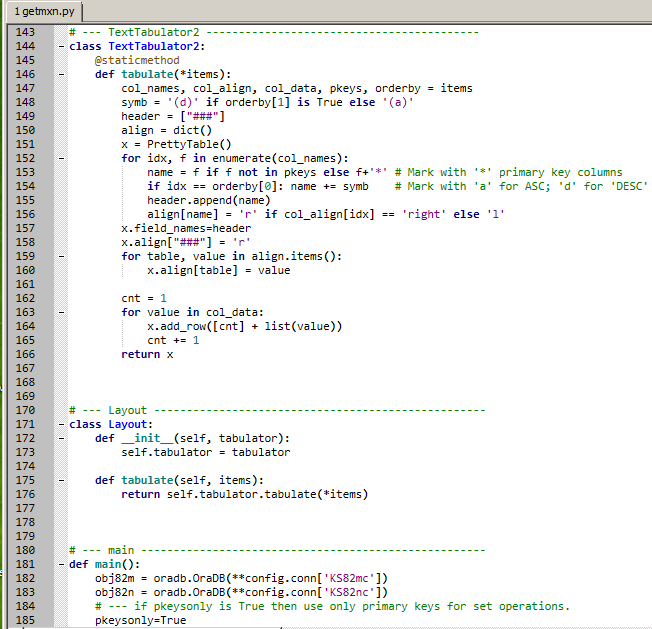Screen dimensions: 652x629
Task: Fold the 'for value in col_data' loop
Action: 62,312
